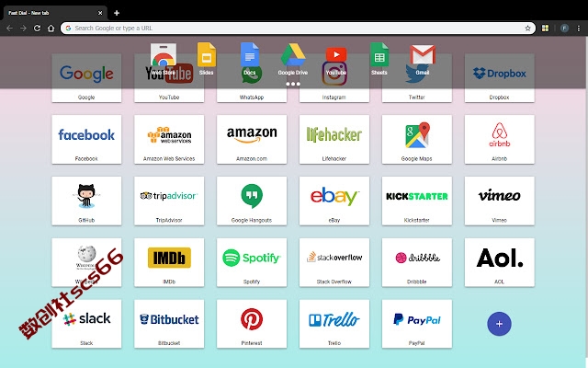
Task: Open the Stack Overflow tile
Action: (334, 262)
